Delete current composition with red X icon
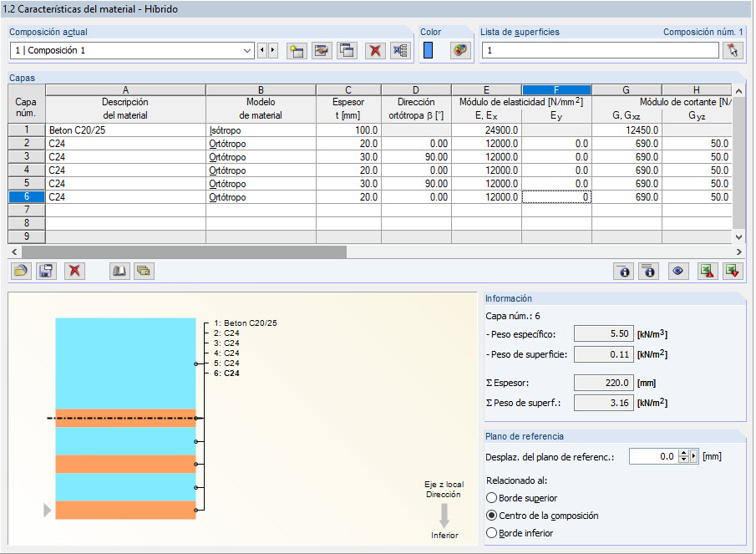 point(375,50)
